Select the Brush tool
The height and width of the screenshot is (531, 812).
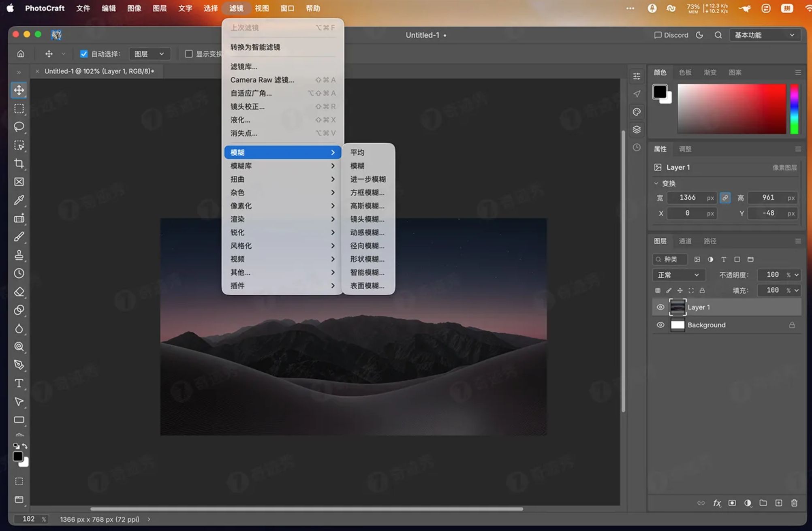(19, 237)
